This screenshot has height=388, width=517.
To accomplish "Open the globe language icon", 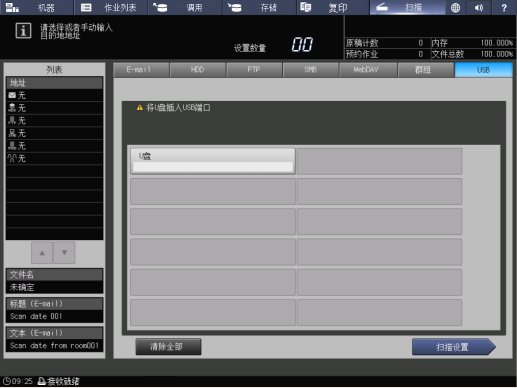I will point(455,7).
